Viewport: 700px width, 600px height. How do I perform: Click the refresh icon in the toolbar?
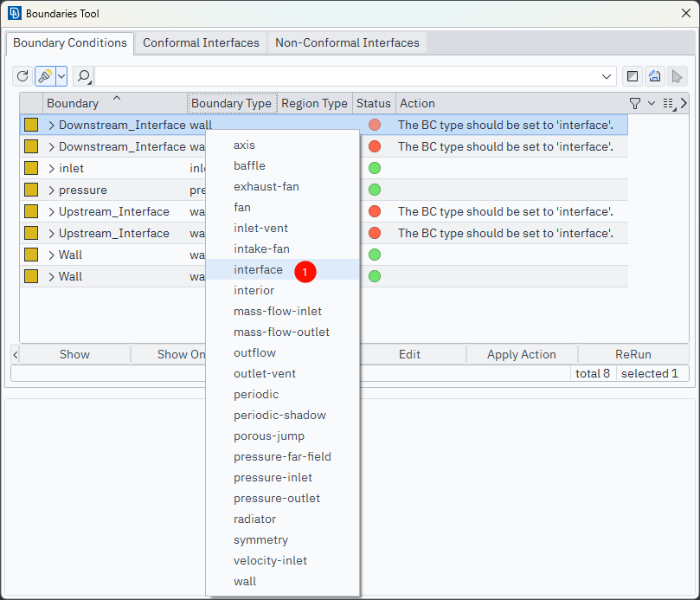tap(23, 76)
